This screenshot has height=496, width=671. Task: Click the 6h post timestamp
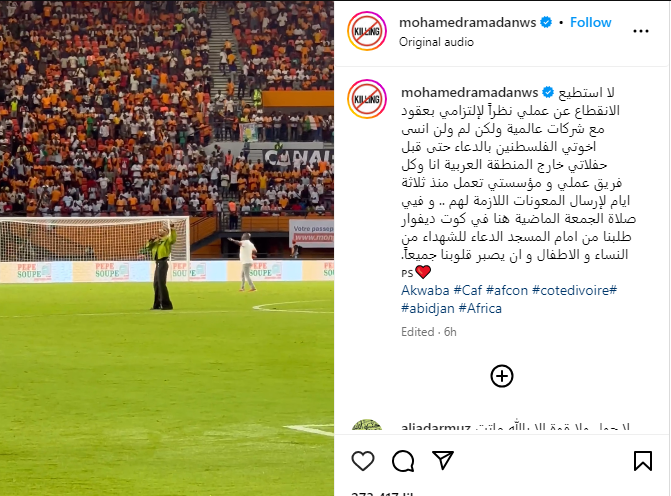450,332
